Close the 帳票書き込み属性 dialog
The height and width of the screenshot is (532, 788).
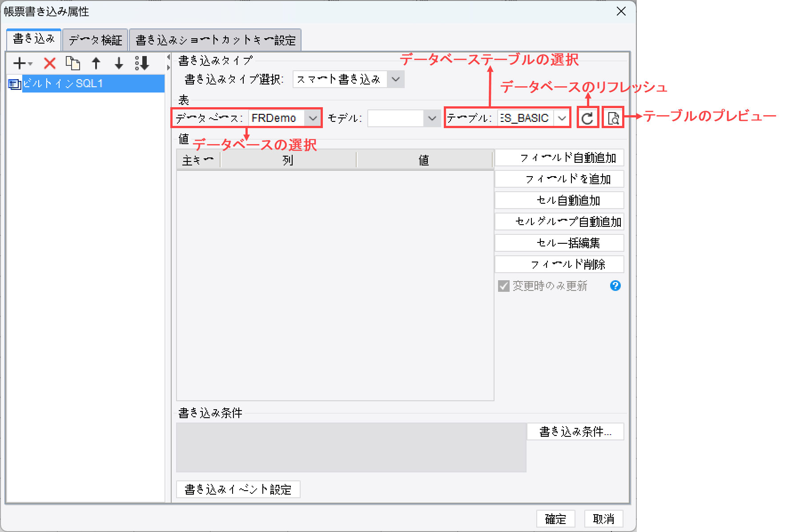(x=621, y=11)
